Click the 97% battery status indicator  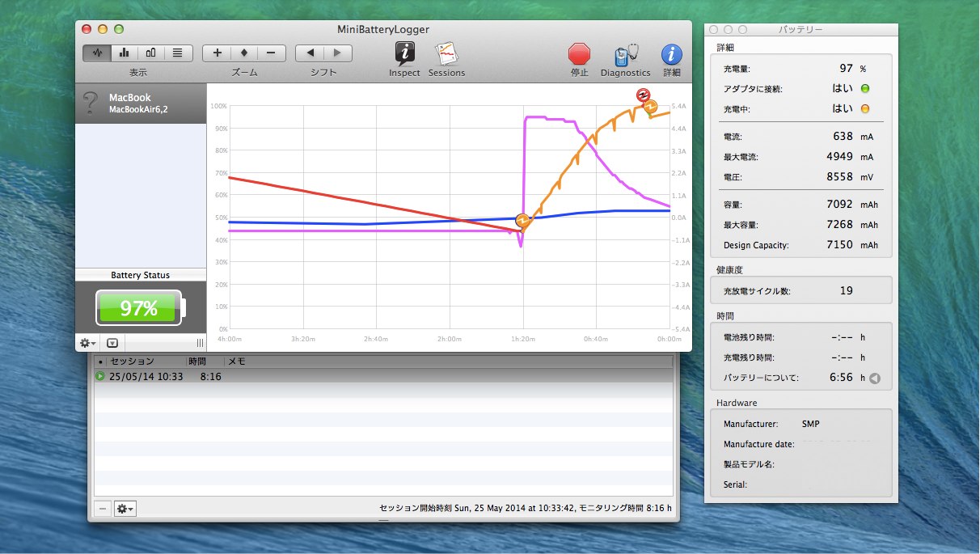pyautogui.click(x=141, y=307)
